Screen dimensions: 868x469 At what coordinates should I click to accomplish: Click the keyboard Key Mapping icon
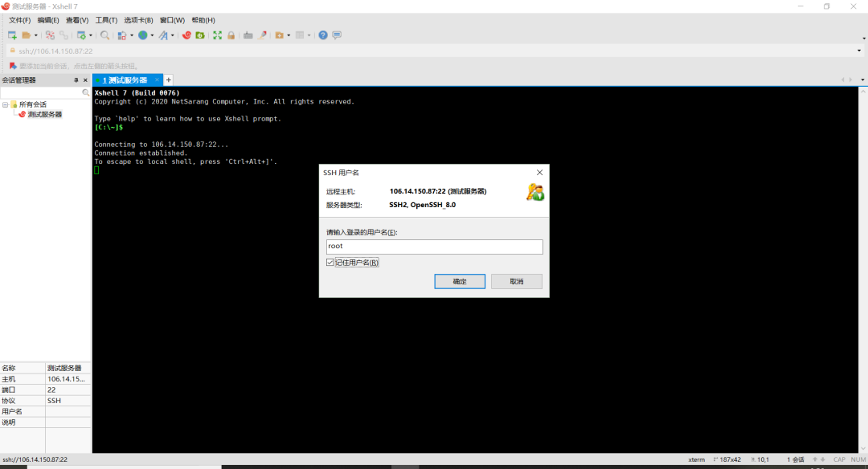(248, 35)
